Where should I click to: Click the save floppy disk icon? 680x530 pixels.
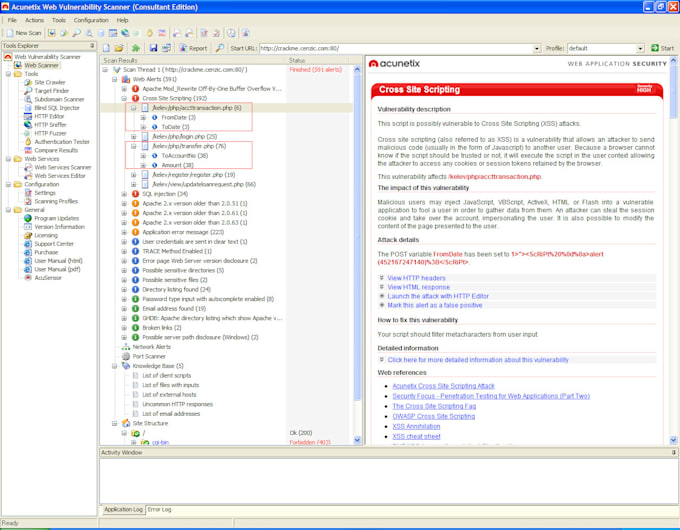[x=153, y=48]
